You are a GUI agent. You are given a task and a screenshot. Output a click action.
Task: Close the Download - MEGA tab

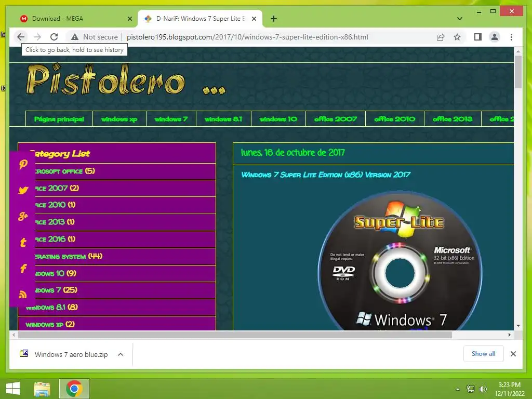tap(129, 19)
